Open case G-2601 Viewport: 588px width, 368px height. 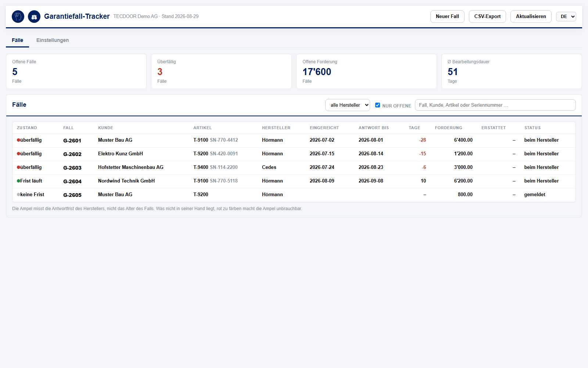click(x=72, y=141)
